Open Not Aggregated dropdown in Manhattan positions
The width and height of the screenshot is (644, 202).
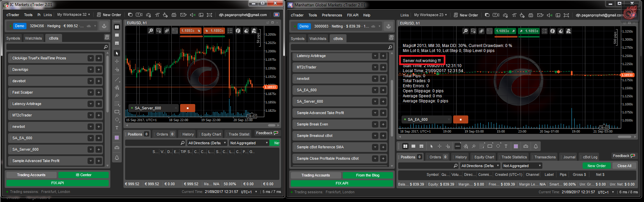tap(522, 166)
